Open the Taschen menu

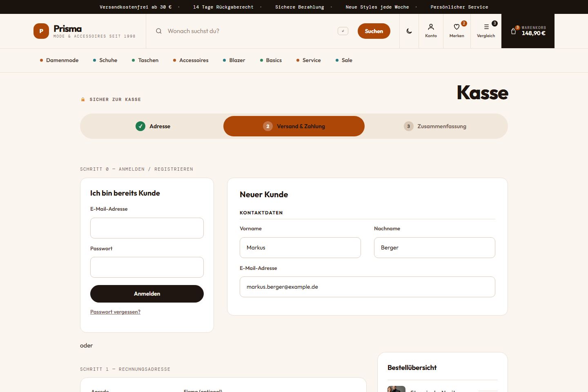point(145,60)
